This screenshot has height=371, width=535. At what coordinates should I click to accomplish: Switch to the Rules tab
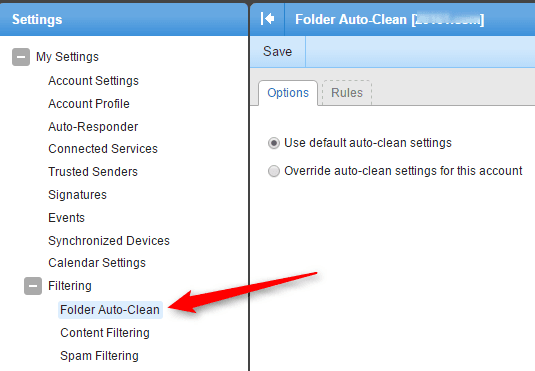(347, 93)
